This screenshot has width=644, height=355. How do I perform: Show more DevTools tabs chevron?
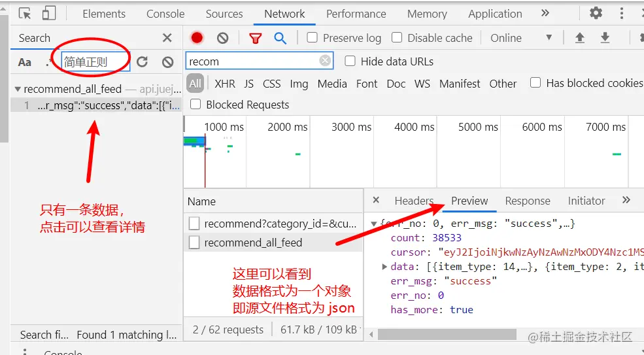click(545, 13)
